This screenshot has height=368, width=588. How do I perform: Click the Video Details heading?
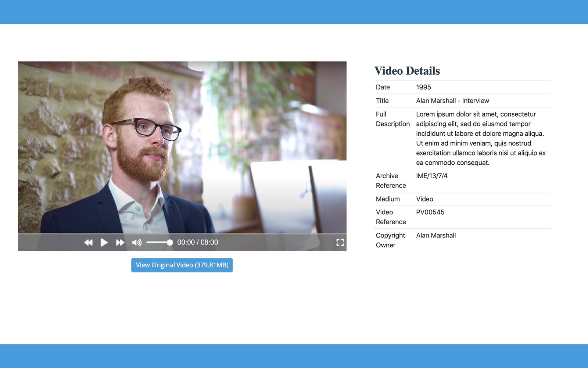407,71
